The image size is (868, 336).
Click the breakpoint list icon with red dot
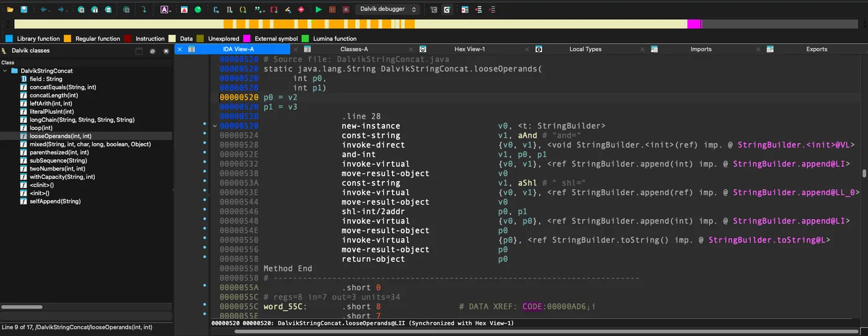pyautogui.click(x=464, y=9)
